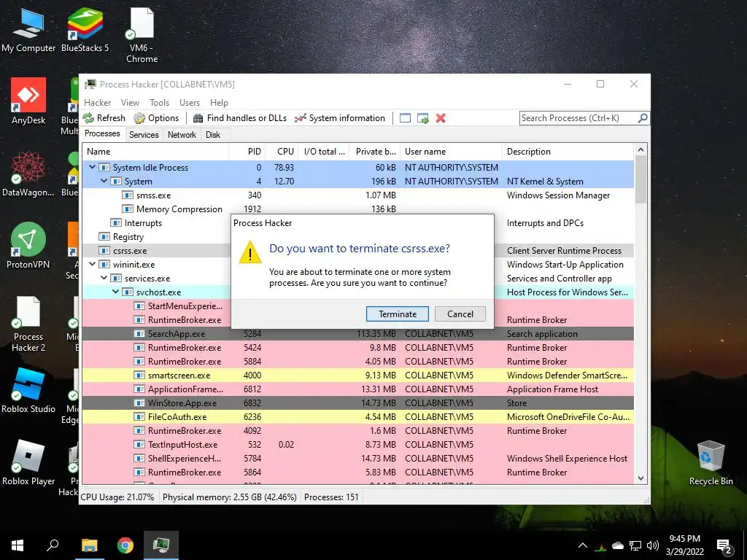
Task: Sort by Description column header
Action: tap(568, 152)
